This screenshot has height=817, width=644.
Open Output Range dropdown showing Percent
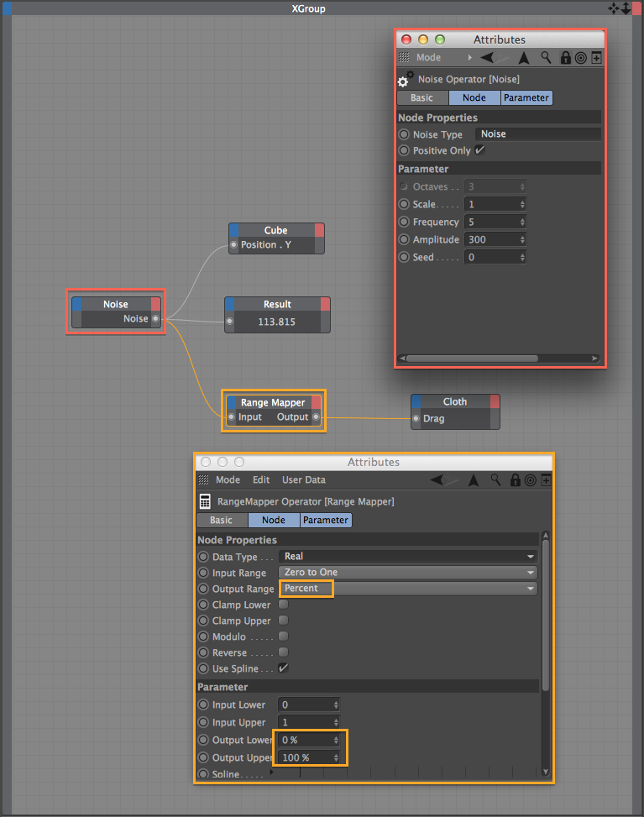408,589
